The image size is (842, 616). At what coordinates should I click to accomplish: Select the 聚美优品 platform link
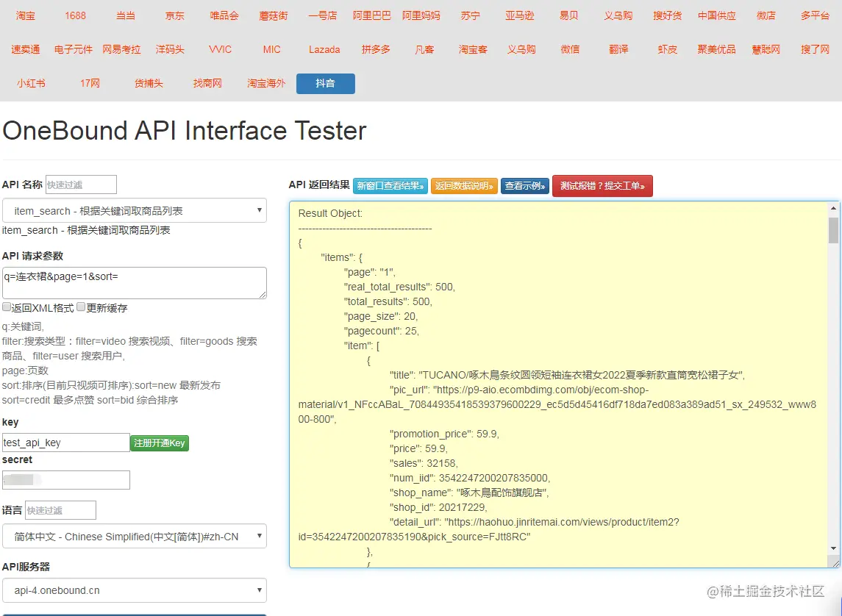pos(716,49)
